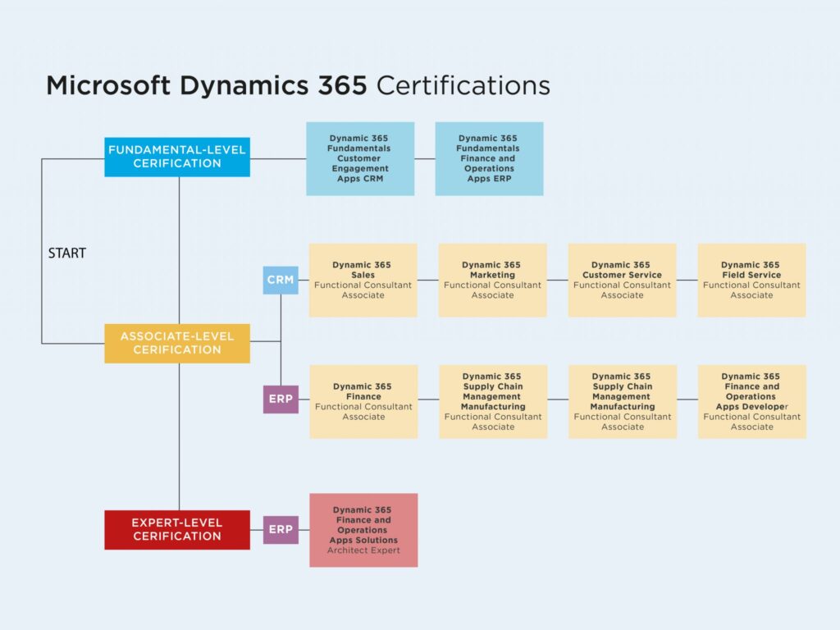Click the FUNDAMENTAL-LEVEL CERIFICATION blue box
Screen dimensions: 840x630
(x=177, y=157)
